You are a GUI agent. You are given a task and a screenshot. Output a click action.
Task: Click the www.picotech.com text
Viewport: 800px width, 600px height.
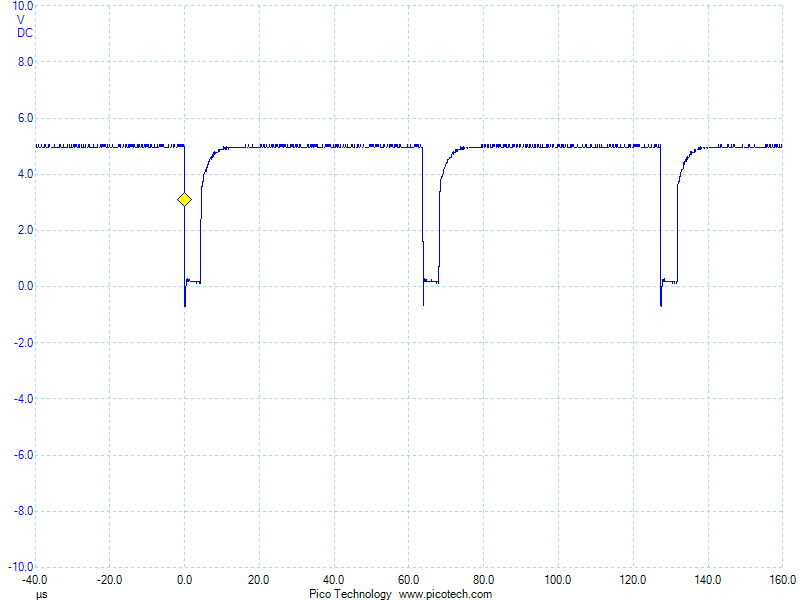tap(445, 594)
